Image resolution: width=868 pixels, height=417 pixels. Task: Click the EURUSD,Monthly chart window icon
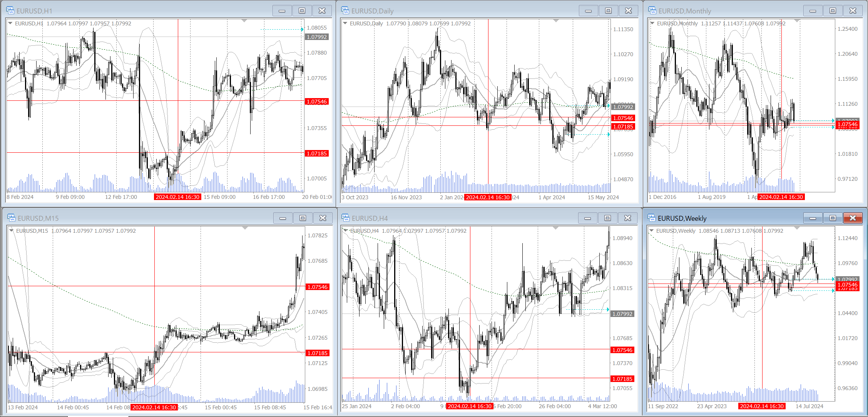[x=652, y=11]
